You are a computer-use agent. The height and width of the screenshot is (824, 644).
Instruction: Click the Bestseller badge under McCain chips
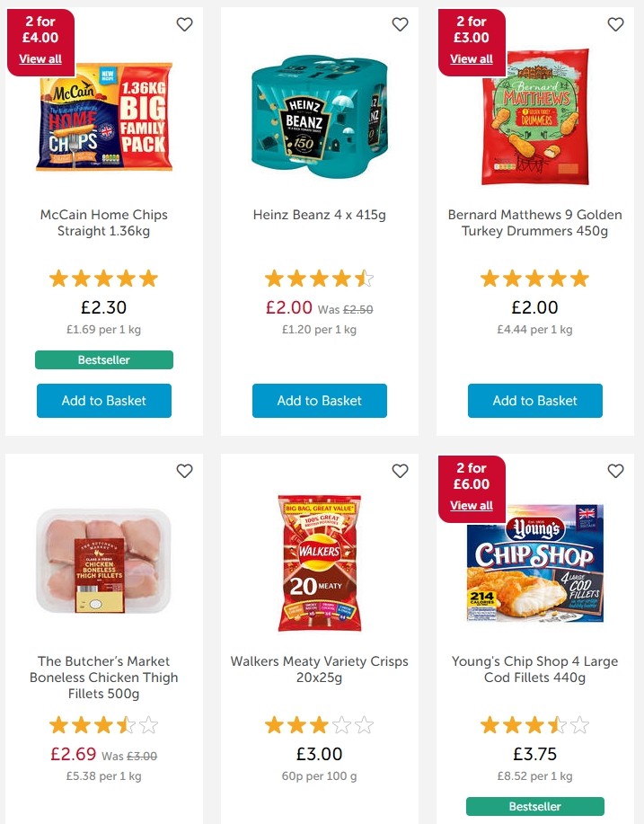tap(103, 359)
